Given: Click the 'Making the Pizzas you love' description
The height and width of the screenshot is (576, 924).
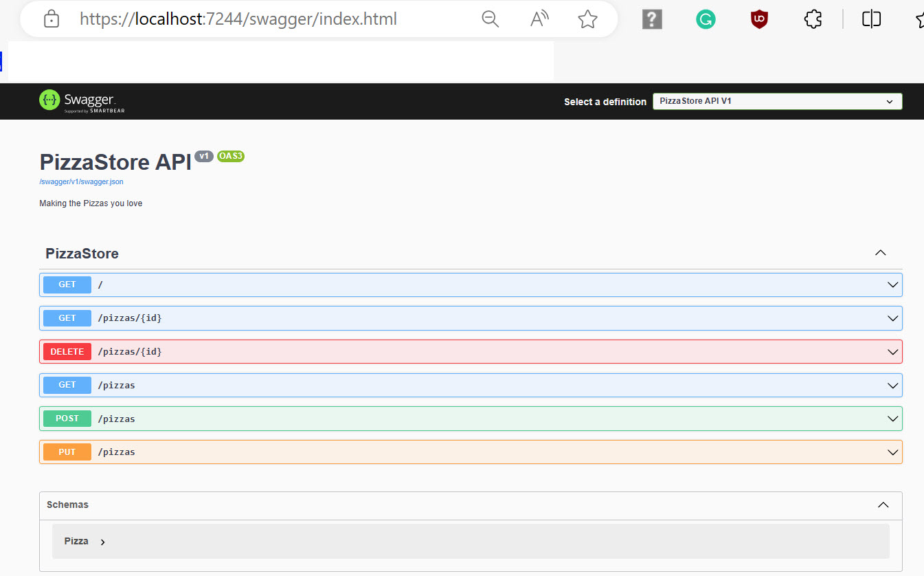Looking at the screenshot, I should pos(91,203).
